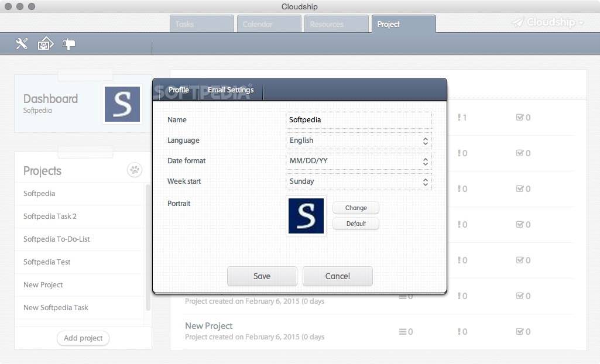Open the Week start dropdown Sunday
600x364 pixels.
click(359, 181)
